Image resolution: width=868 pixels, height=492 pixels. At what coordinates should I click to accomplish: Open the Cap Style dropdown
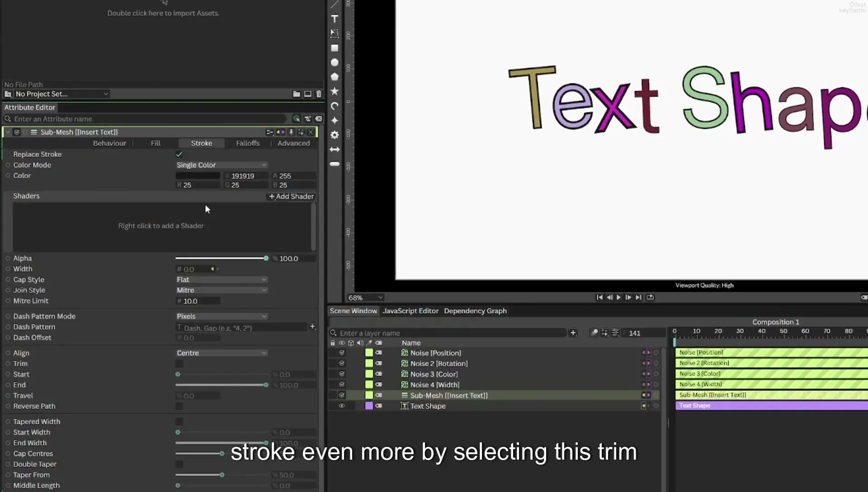(x=222, y=279)
